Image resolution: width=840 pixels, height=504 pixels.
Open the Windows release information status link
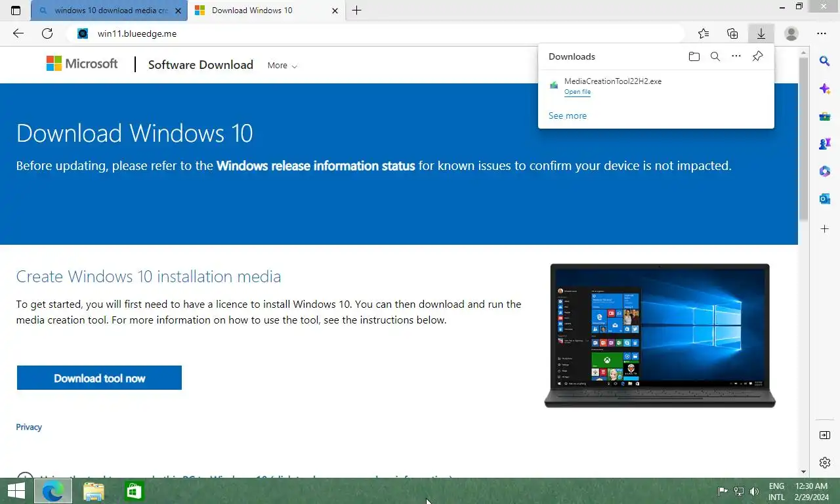pos(316,165)
